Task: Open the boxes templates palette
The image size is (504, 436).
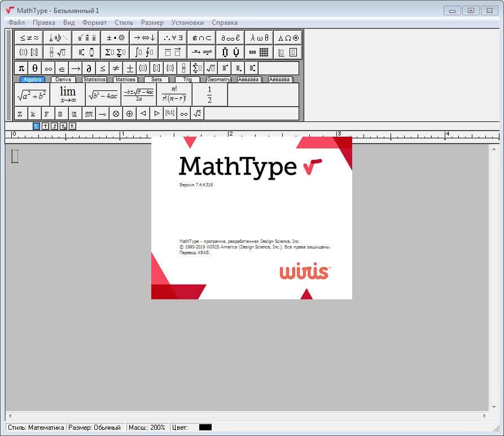Action: coord(288,52)
